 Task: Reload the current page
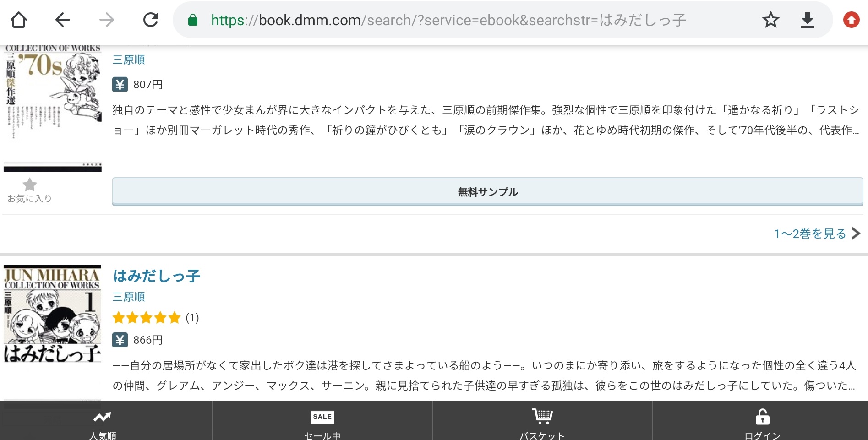150,20
